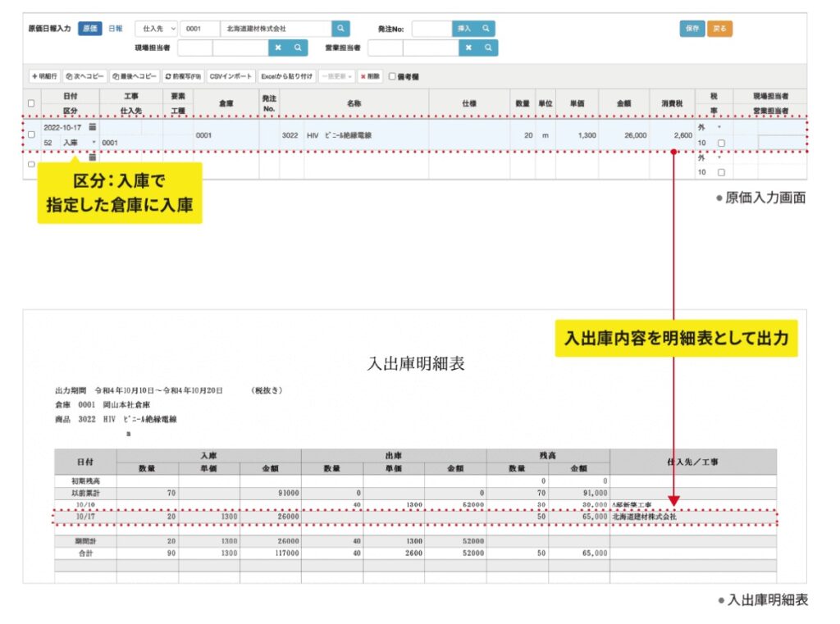This screenshot has height=624, width=840.
Task: Click the orange 戻る button
Action: [x=719, y=29]
